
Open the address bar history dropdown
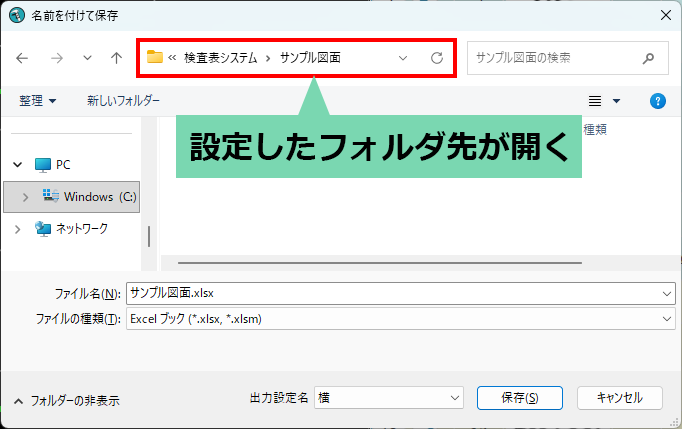click(403, 58)
